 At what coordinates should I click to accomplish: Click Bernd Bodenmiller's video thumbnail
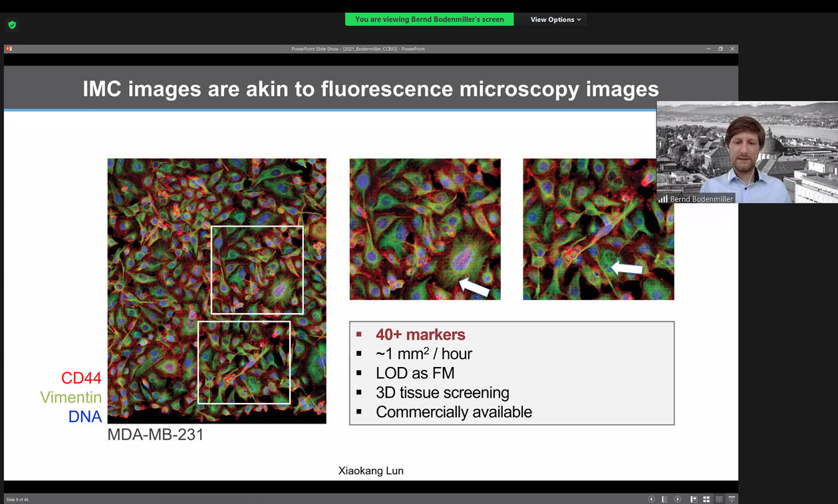[x=747, y=152]
